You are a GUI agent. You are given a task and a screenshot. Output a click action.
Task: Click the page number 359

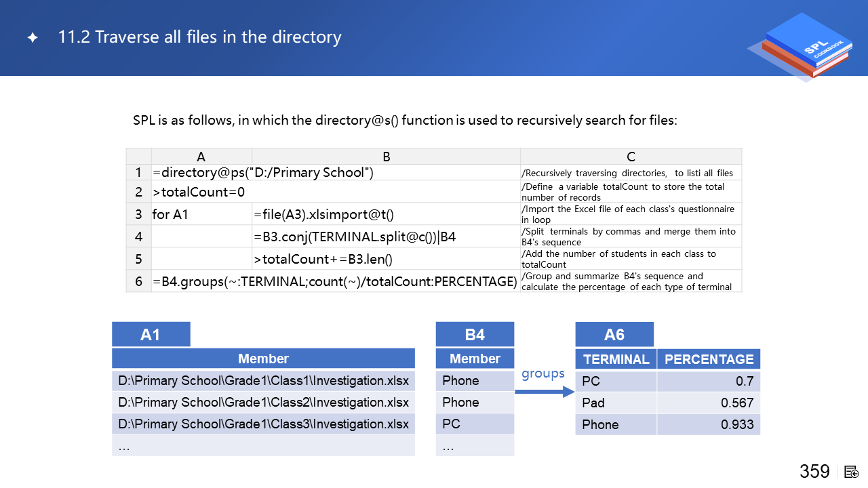(814, 471)
